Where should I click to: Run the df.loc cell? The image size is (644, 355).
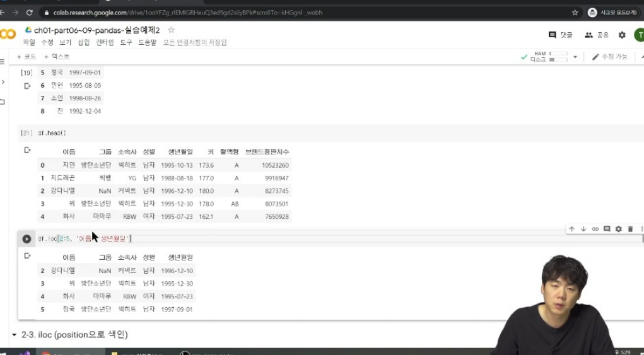click(x=26, y=239)
